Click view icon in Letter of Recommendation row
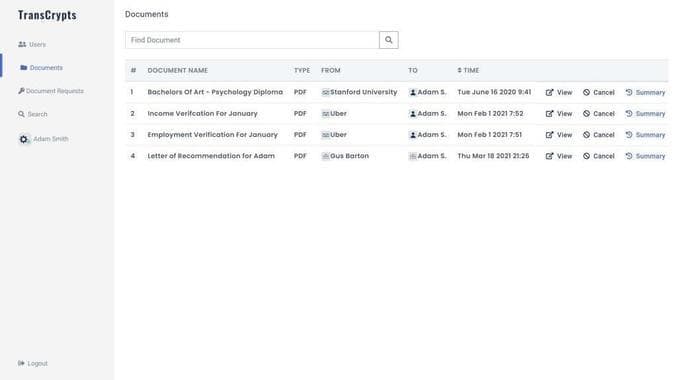The image size is (680, 380). pyautogui.click(x=549, y=156)
